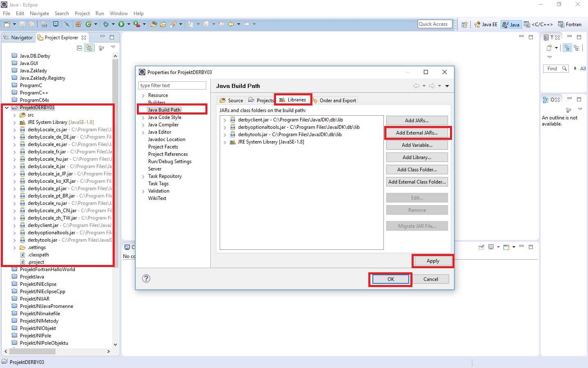Click the dialog help question mark icon

tap(146, 278)
